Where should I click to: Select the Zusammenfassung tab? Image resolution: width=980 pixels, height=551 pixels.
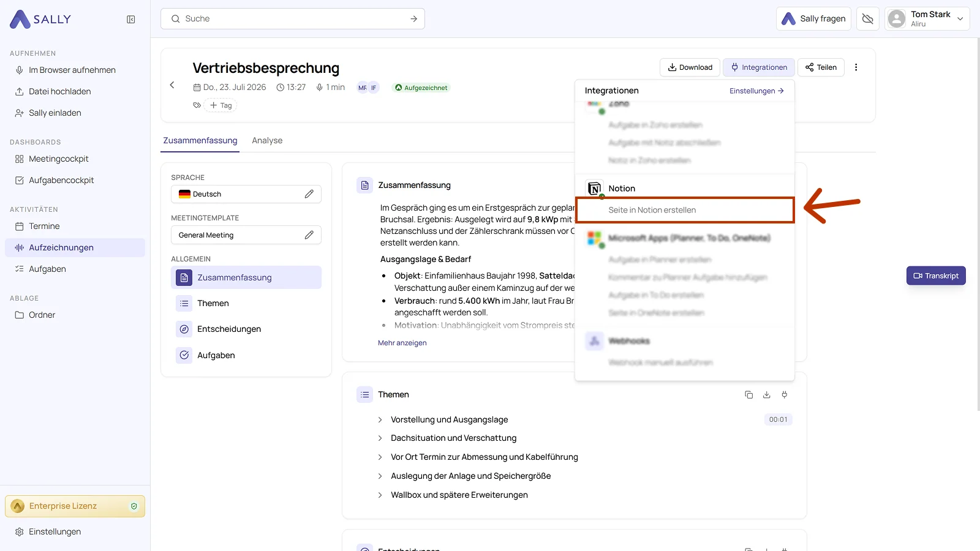(x=200, y=140)
